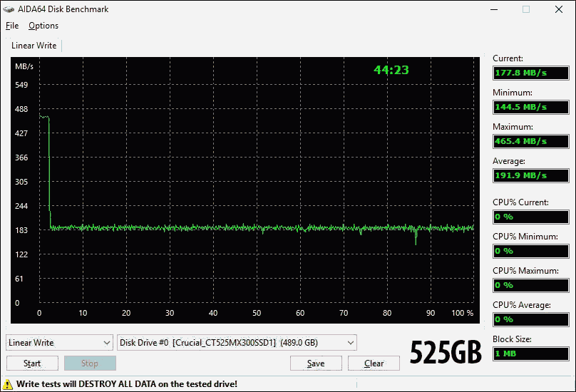
Task: Expand the Linear Write test type dropdown
Action: (59, 343)
